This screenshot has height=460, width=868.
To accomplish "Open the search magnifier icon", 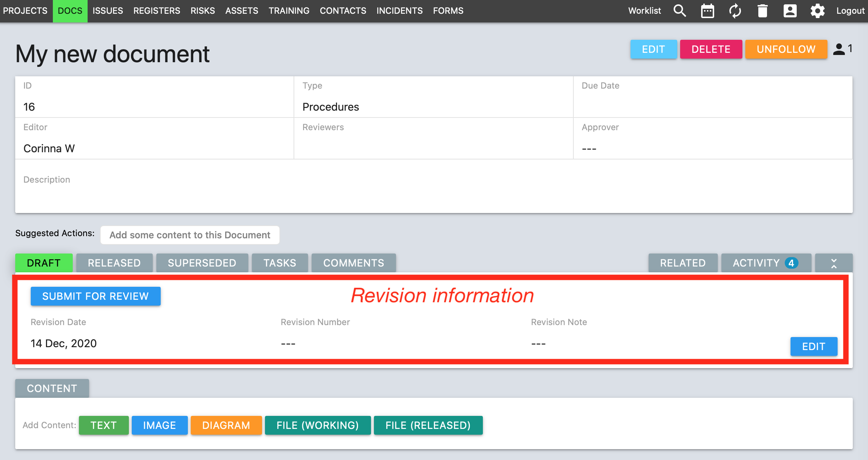I will (679, 11).
